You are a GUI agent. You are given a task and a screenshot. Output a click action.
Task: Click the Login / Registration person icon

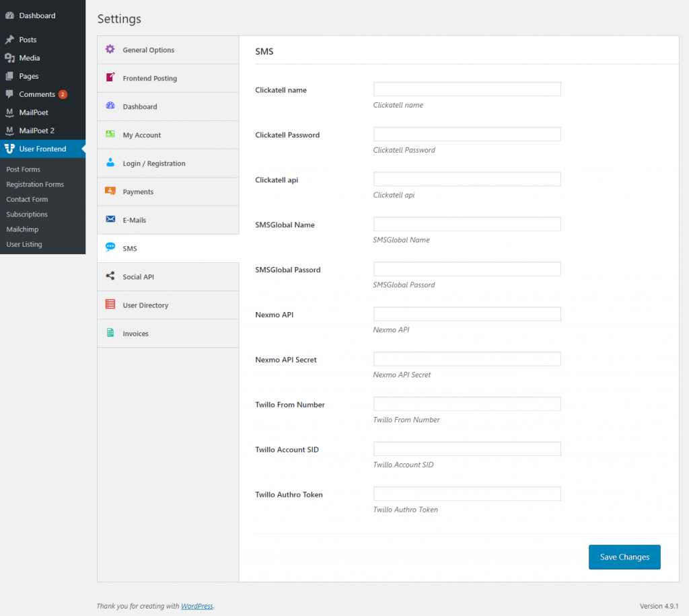[110, 163]
